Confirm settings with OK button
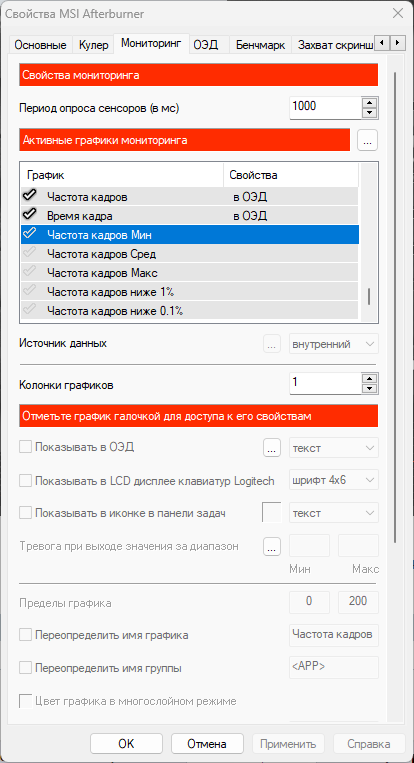414x763 pixels. pyautogui.click(x=126, y=744)
